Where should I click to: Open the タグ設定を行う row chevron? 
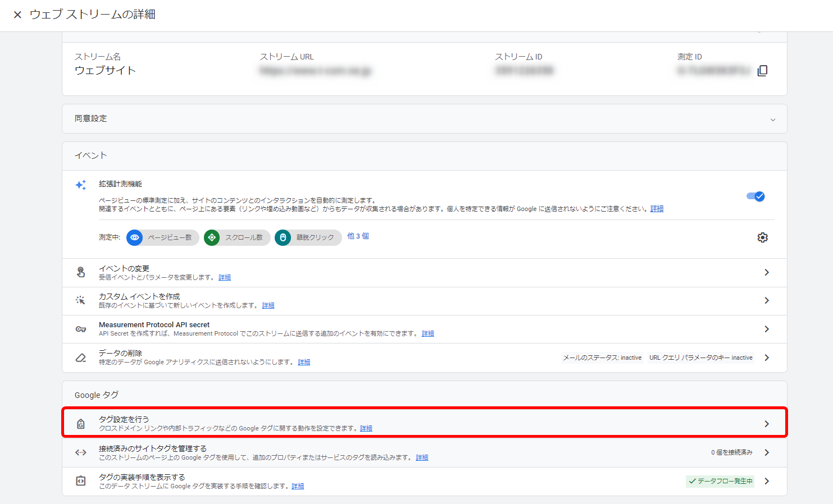[767, 424]
